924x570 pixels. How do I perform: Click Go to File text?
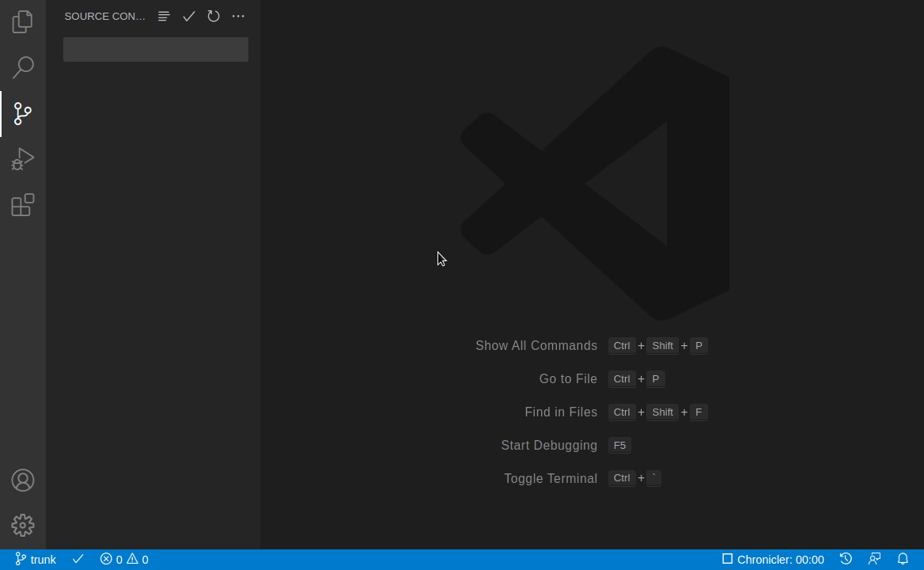(568, 379)
